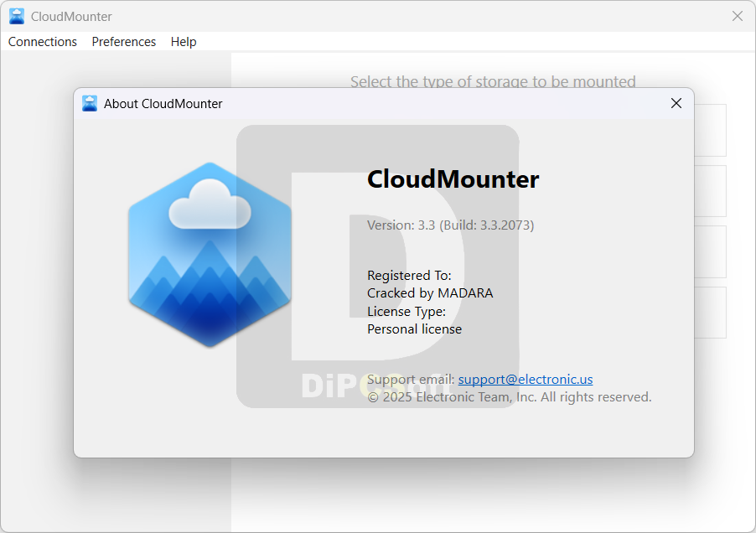Screen dimensions: 756x533
Task: Click the 'Cracked by MADARA' text
Action: click(430, 293)
